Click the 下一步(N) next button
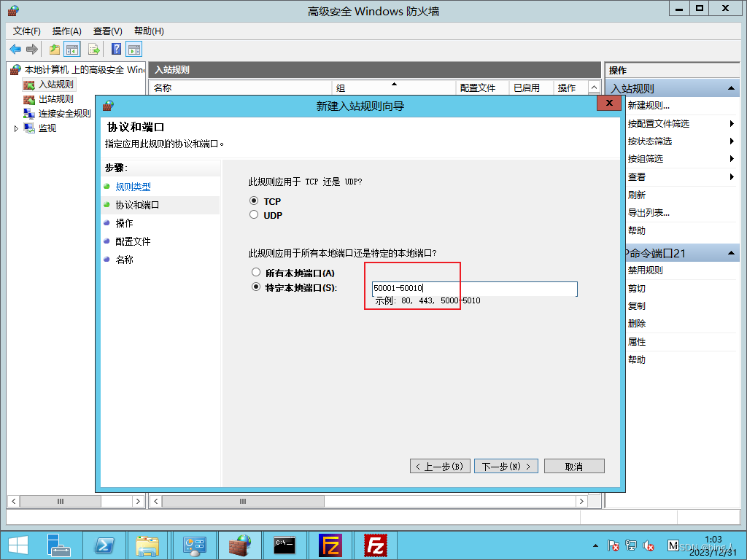 click(506, 466)
